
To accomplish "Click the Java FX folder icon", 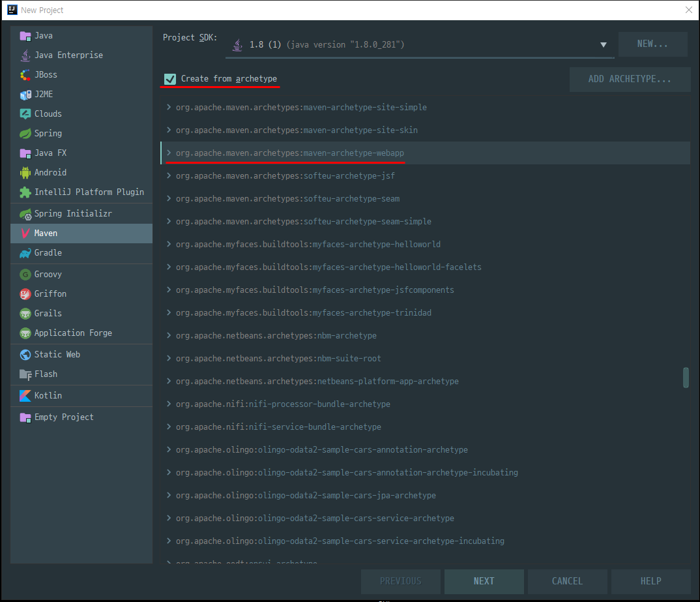I will pos(25,153).
